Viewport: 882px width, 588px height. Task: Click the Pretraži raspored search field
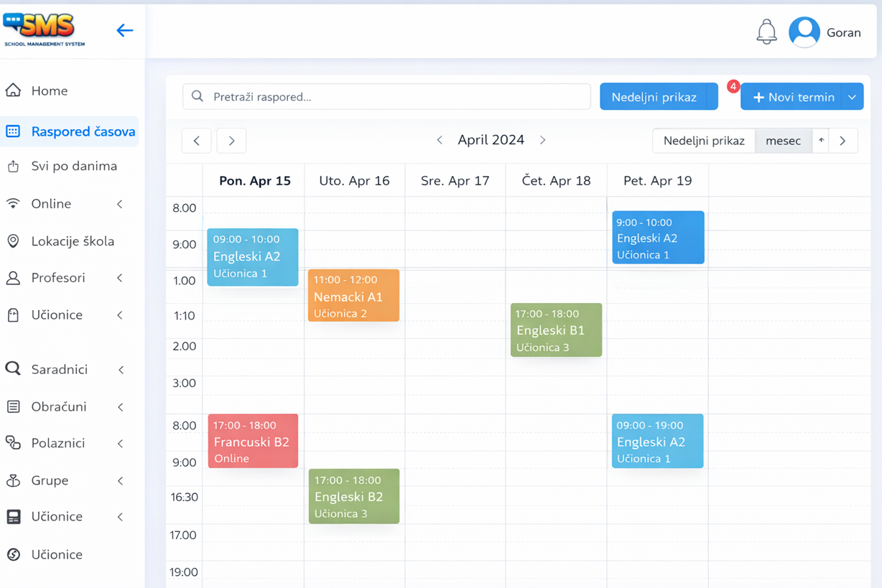coord(386,97)
